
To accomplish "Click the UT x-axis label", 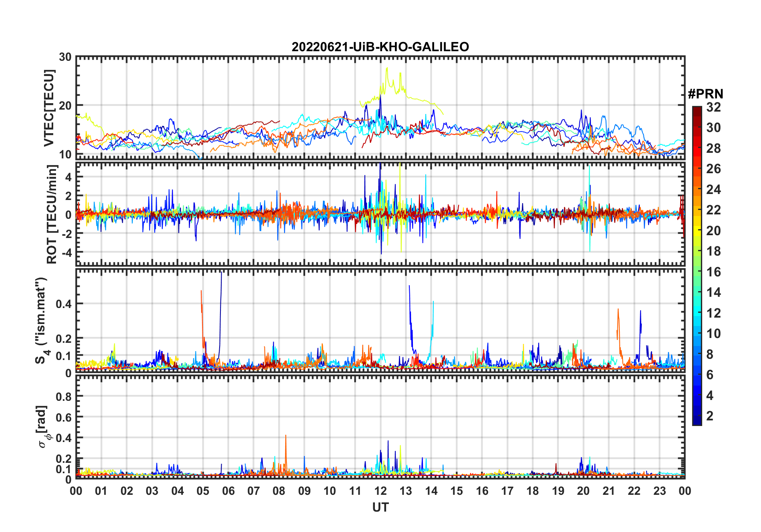I will 380,508.
